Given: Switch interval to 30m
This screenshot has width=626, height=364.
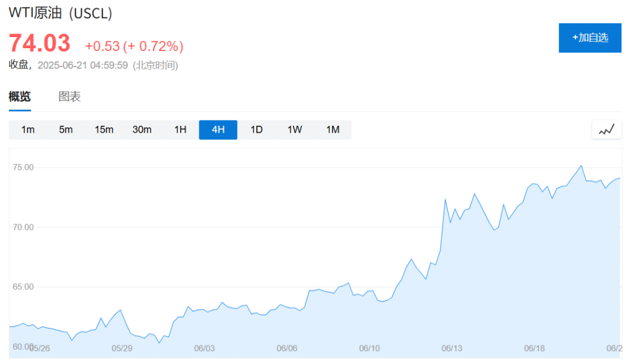Looking at the screenshot, I should click(142, 130).
